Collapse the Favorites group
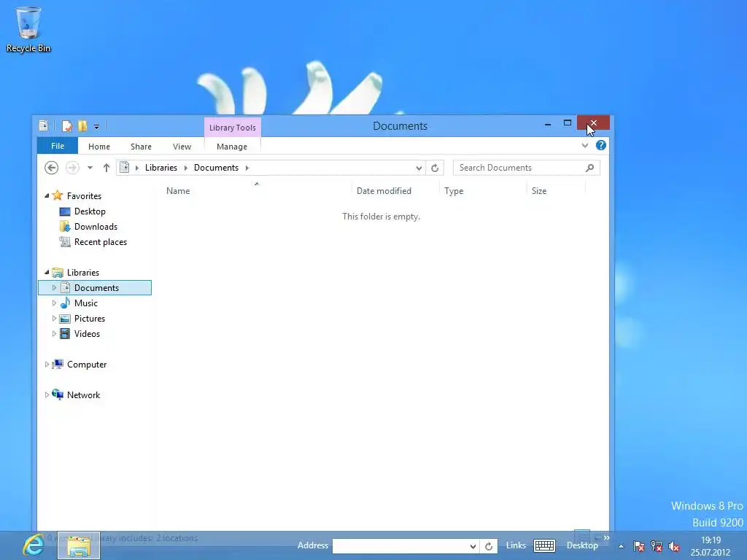The image size is (747, 560). pyautogui.click(x=47, y=195)
